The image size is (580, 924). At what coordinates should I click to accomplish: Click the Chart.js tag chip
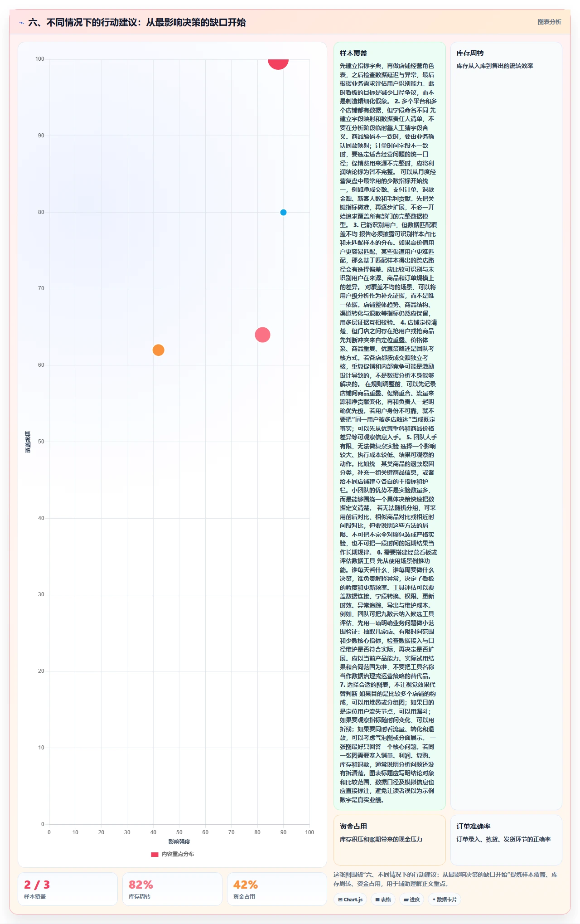[x=350, y=900]
